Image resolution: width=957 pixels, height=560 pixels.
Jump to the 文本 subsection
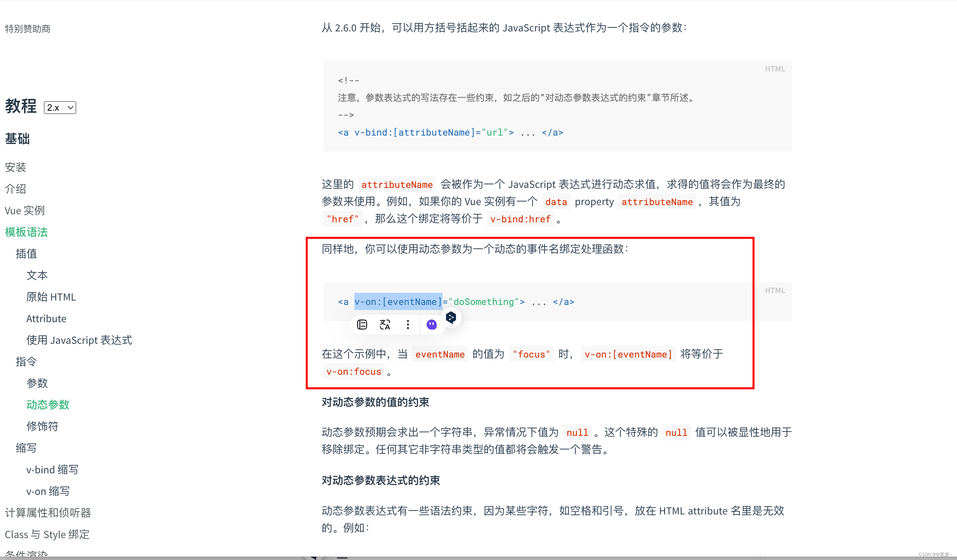[x=37, y=275]
